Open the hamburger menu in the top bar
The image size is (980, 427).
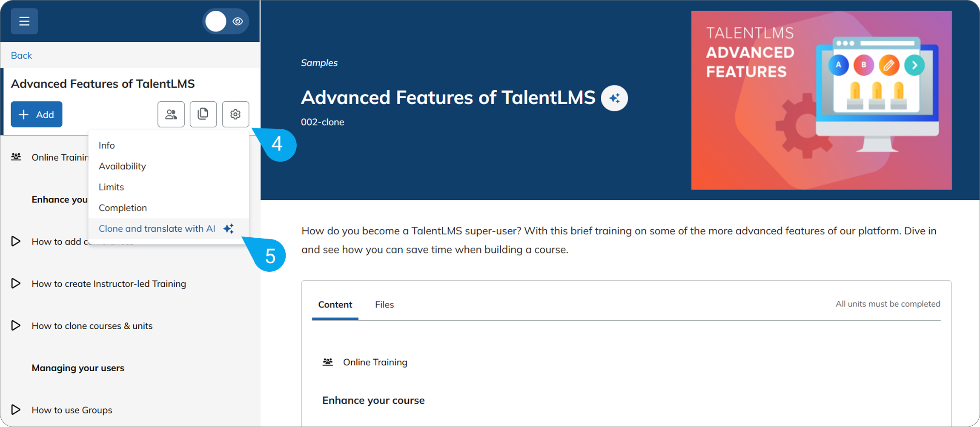coord(24,21)
